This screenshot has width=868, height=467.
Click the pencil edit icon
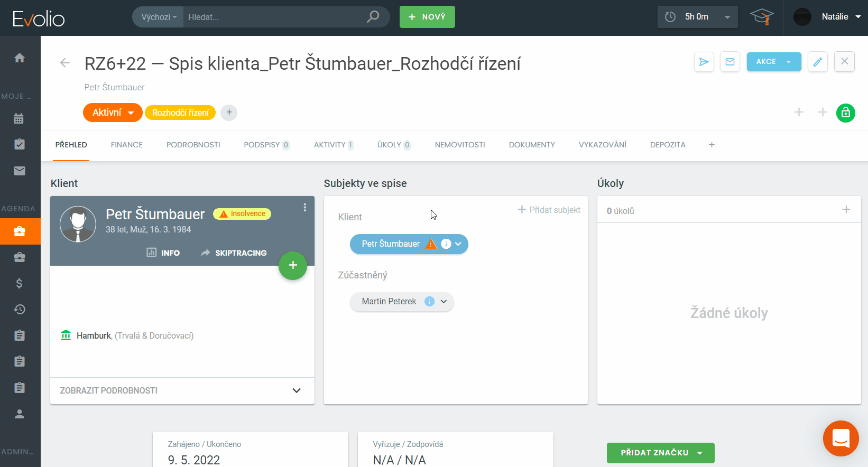click(x=817, y=62)
